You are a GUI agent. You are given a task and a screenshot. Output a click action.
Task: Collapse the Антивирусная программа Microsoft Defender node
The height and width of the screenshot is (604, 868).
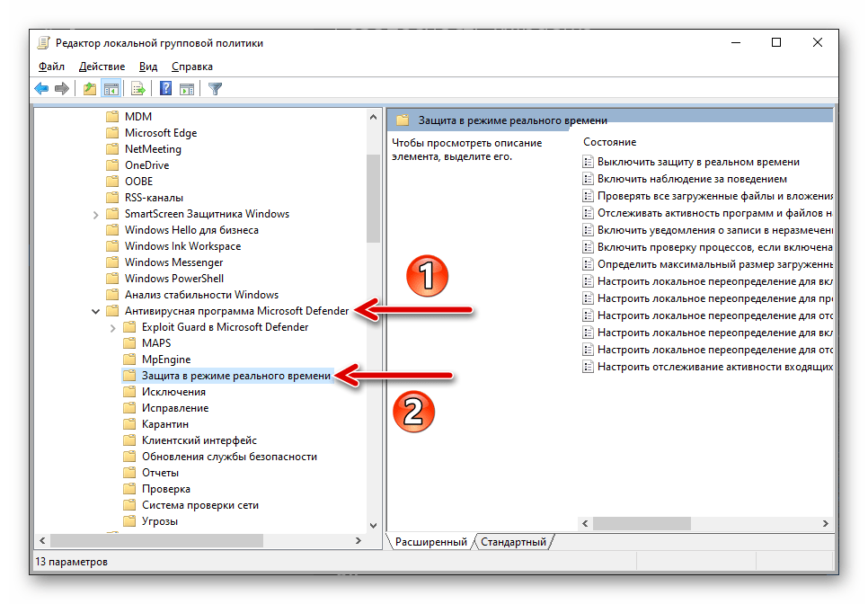pyautogui.click(x=96, y=311)
